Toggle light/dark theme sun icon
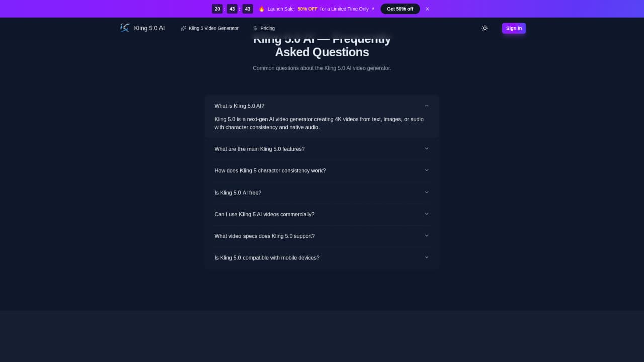This screenshot has height=362, width=644. pyautogui.click(x=485, y=28)
